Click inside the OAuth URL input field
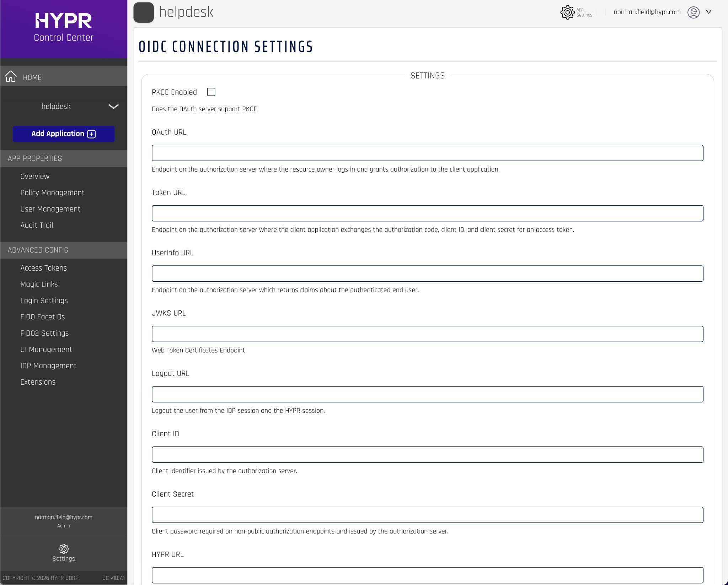 click(x=427, y=153)
